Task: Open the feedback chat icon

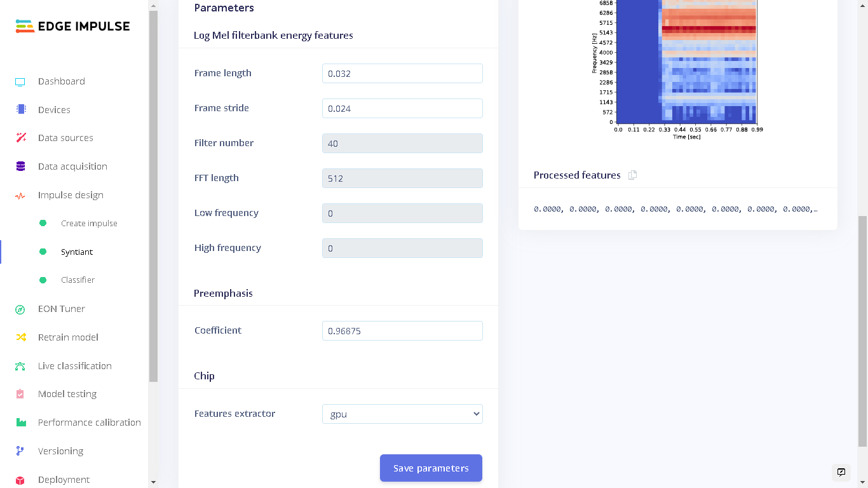Action: pos(841,472)
